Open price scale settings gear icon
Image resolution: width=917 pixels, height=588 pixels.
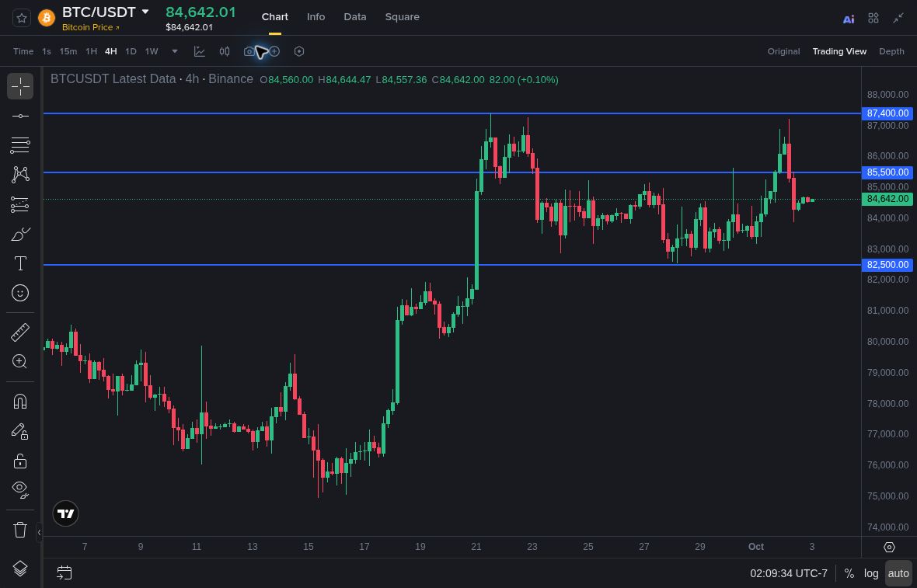[x=889, y=547]
